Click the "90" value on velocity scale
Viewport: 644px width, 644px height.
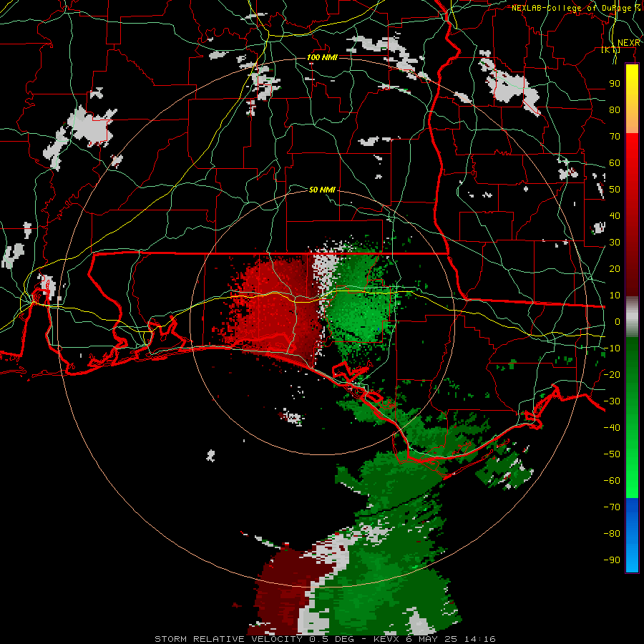click(615, 84)
